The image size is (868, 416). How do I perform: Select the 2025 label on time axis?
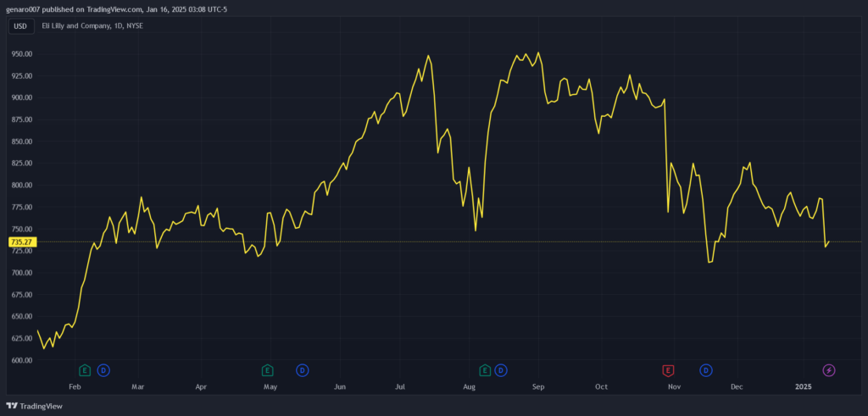coord(804,386)
